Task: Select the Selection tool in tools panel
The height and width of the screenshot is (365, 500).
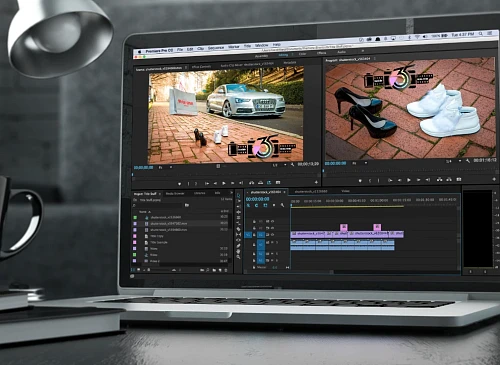Action: coord(238,196)
